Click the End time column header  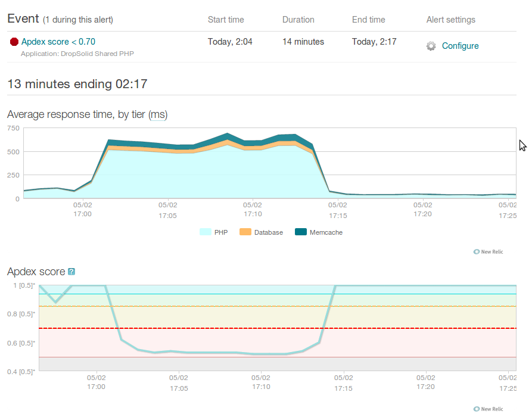(368, 20)
